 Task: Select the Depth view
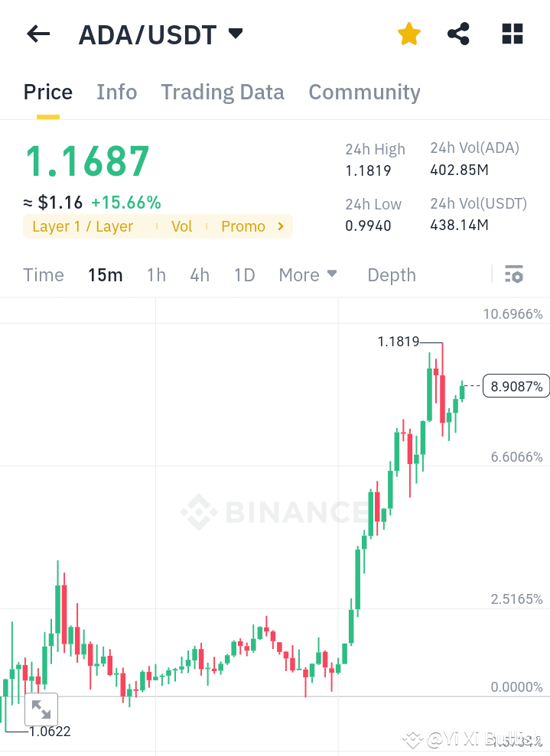click(x=391, y=274)
